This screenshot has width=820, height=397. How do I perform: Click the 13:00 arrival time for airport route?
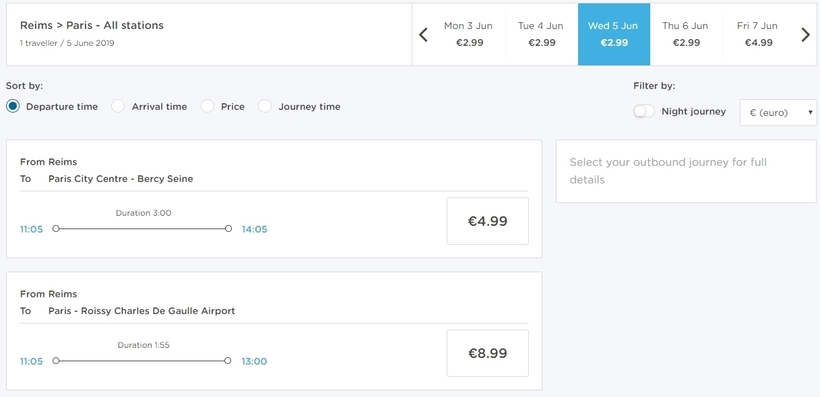pos(254,361)
